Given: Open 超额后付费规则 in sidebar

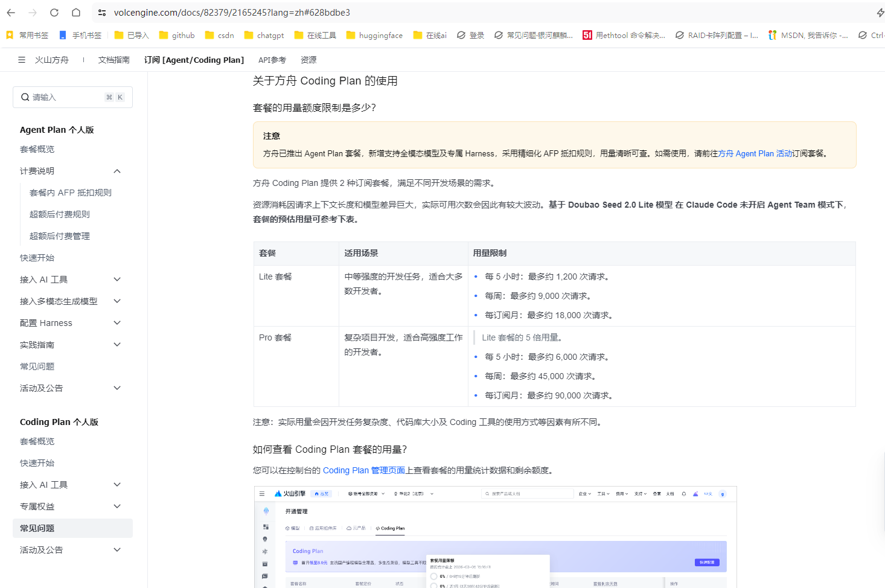Looking at the screenshot, I should click(x=60, y=214).
